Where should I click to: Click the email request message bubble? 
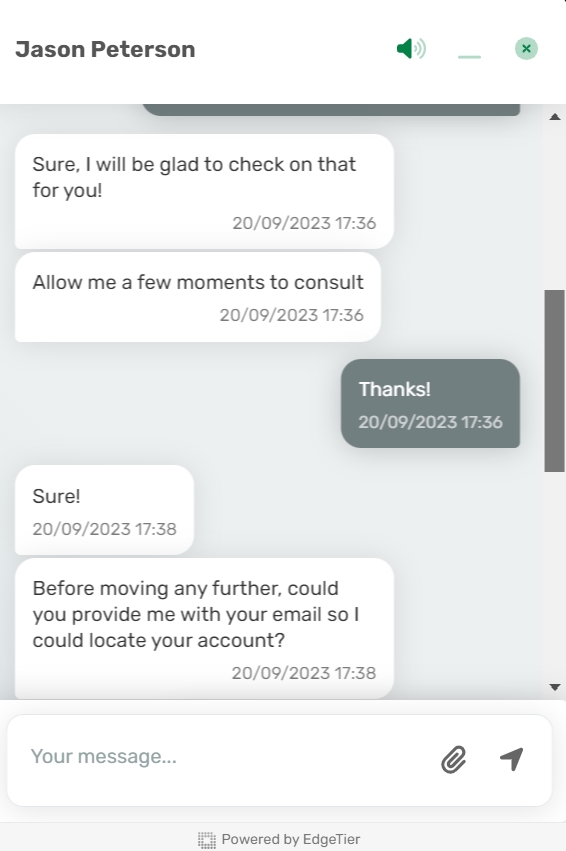click(x=204, y=628)
